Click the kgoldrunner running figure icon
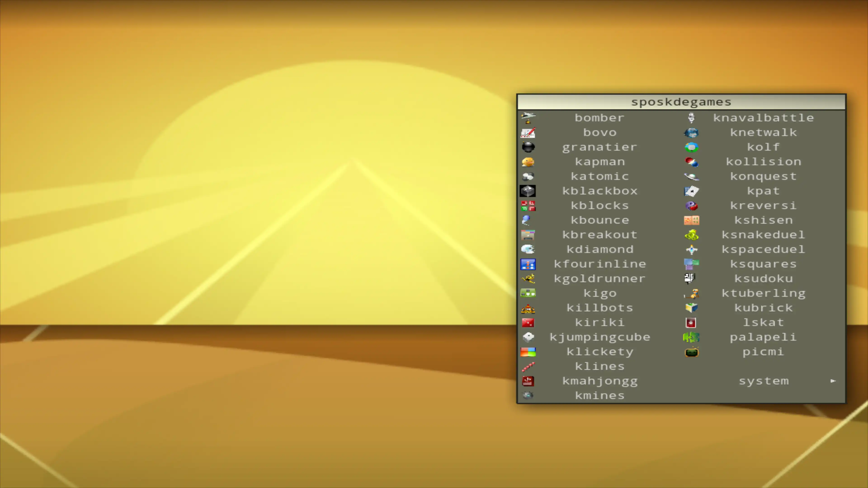Screen dimensions: 868x488 (x=528, y=279)
